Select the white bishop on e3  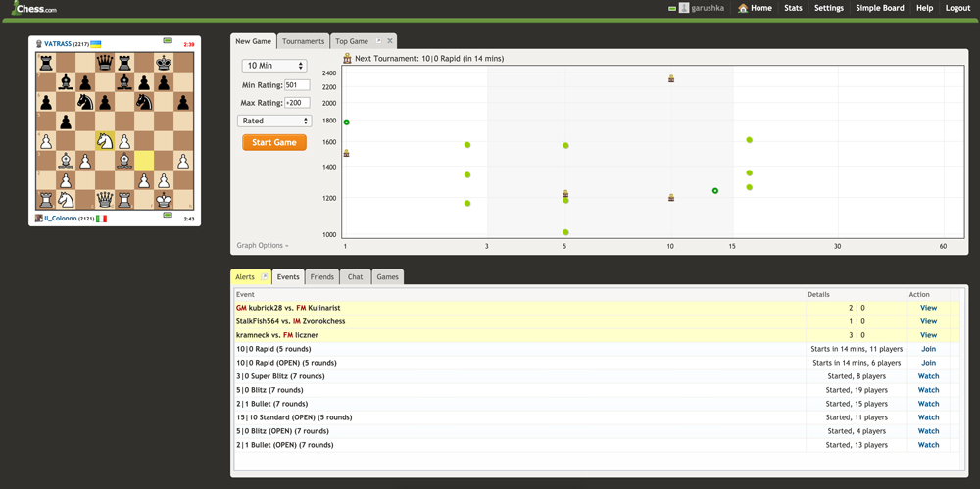(124, 160)
